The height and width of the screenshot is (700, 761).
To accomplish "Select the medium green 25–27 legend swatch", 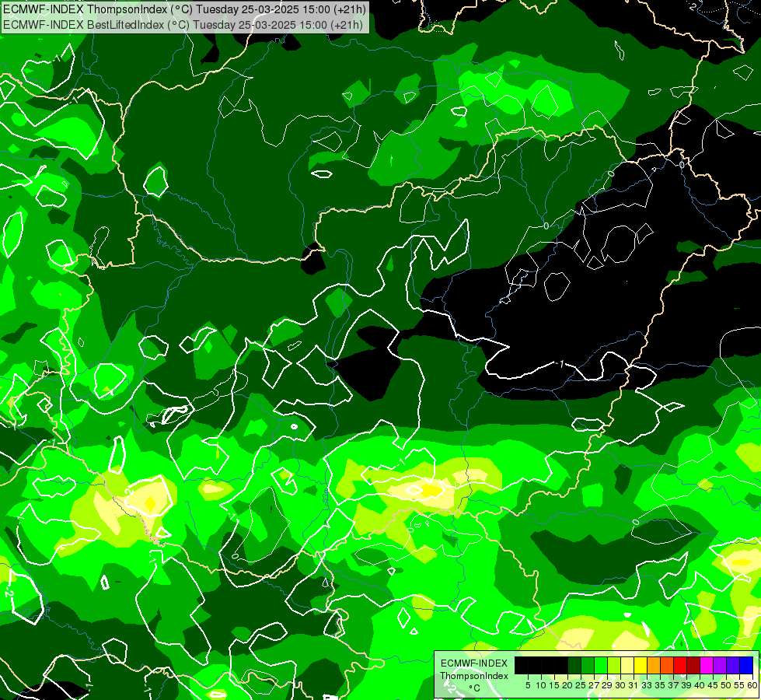I will tap(588, 666).
